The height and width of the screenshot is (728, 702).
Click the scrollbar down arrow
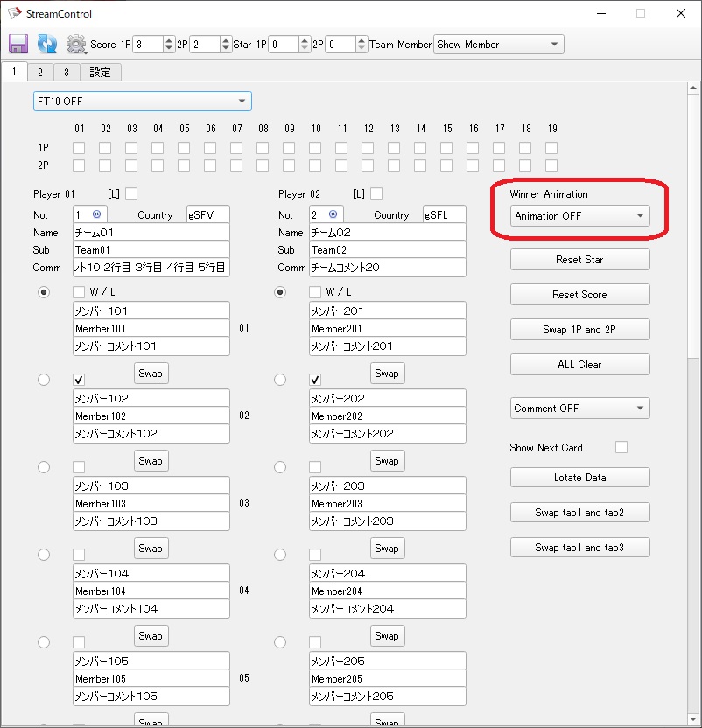click(x=693, y=719)
